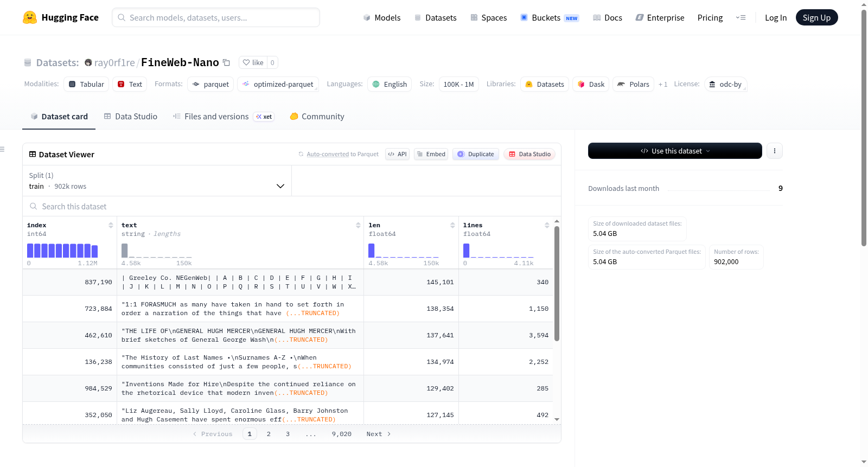Open Docs in the top navigation
The width and height of the screenshot is (868, 467).
(x=608, y=17)
